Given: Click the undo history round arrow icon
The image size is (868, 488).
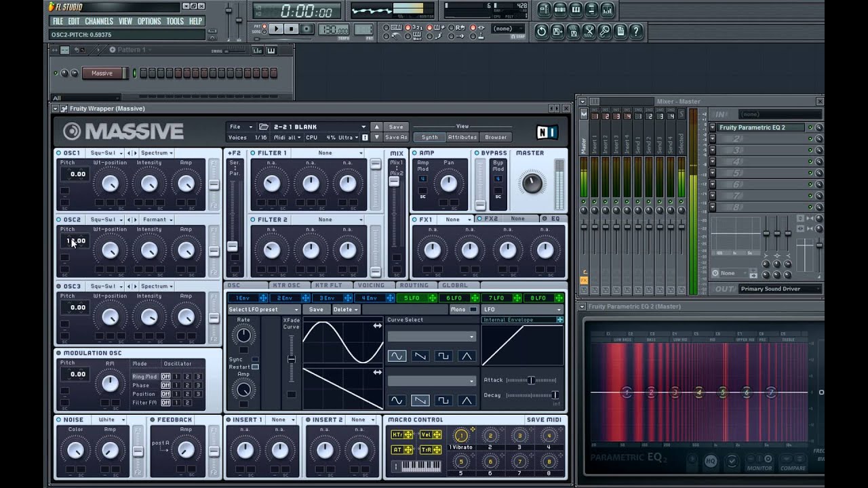Looking at the screenshot, I should [541, 31].
